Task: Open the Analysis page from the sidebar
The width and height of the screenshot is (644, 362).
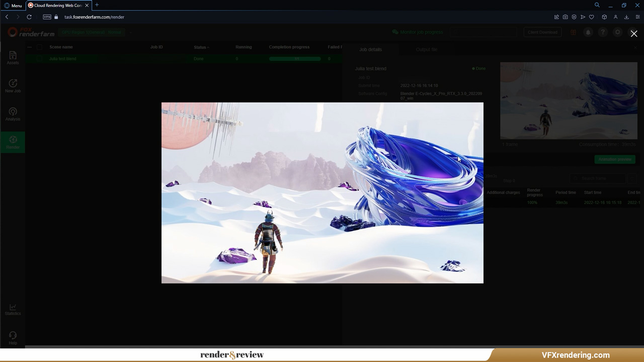Action: coord(13,114)
